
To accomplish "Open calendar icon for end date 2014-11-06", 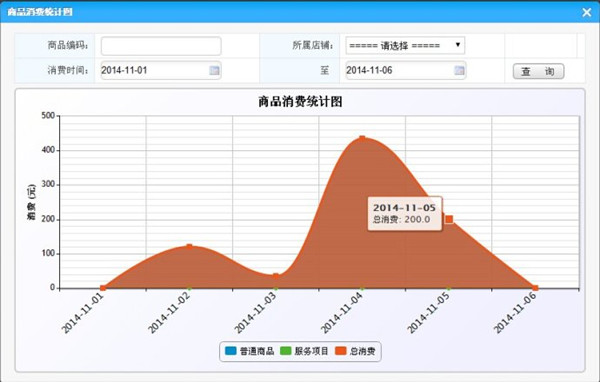I will click(459, 70).
